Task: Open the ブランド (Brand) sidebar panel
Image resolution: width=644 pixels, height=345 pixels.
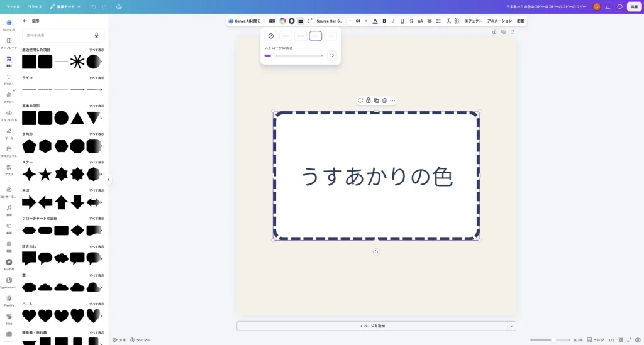Action: pos(9,97)
